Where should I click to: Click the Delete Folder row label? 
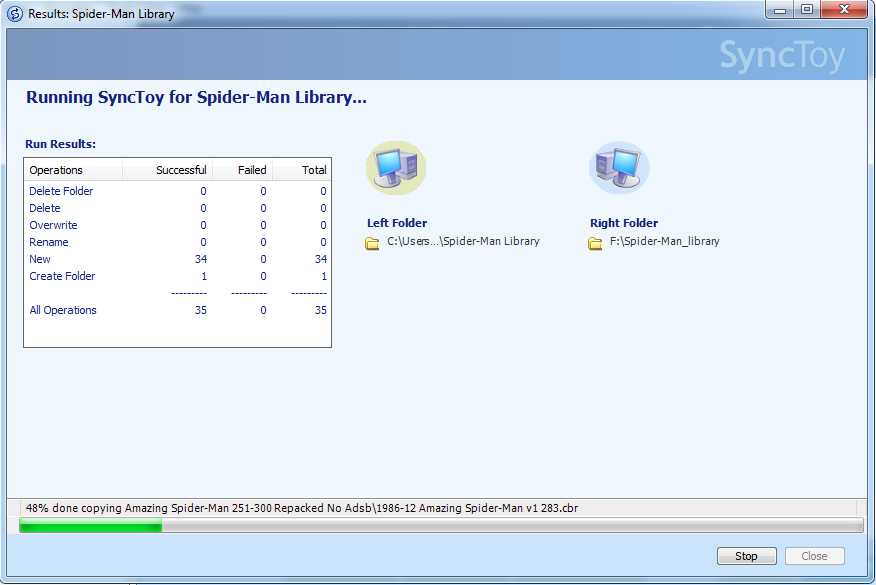[x=61, y=191]
